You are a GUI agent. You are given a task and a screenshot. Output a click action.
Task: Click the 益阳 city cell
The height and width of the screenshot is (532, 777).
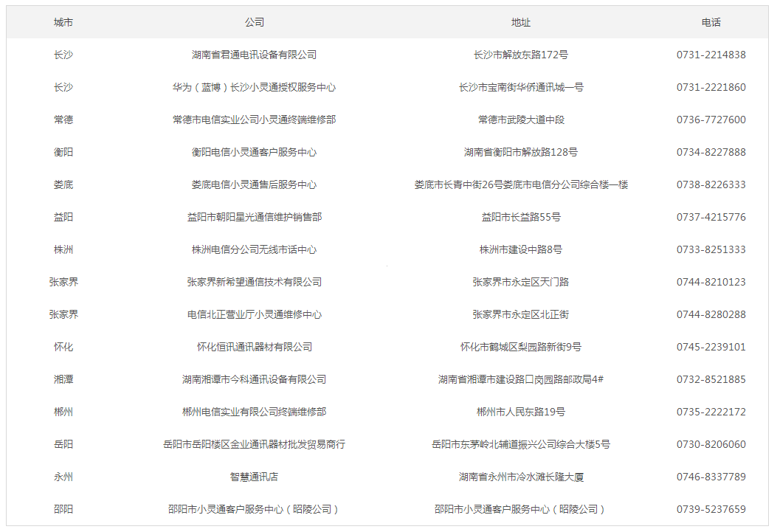pyautogui.click(x=63, y=217)
